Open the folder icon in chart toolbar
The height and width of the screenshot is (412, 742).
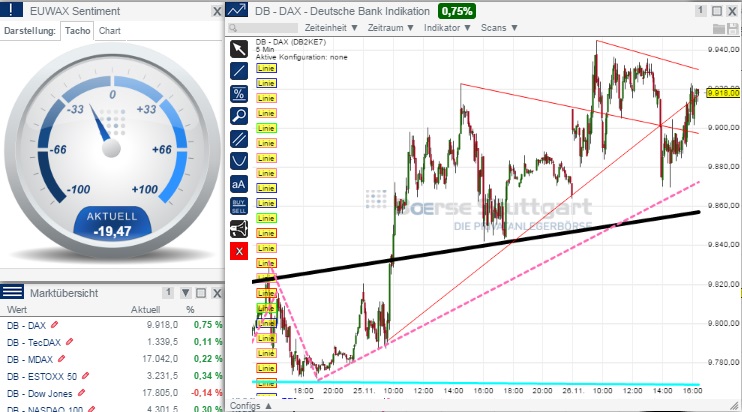pos(719,28)
